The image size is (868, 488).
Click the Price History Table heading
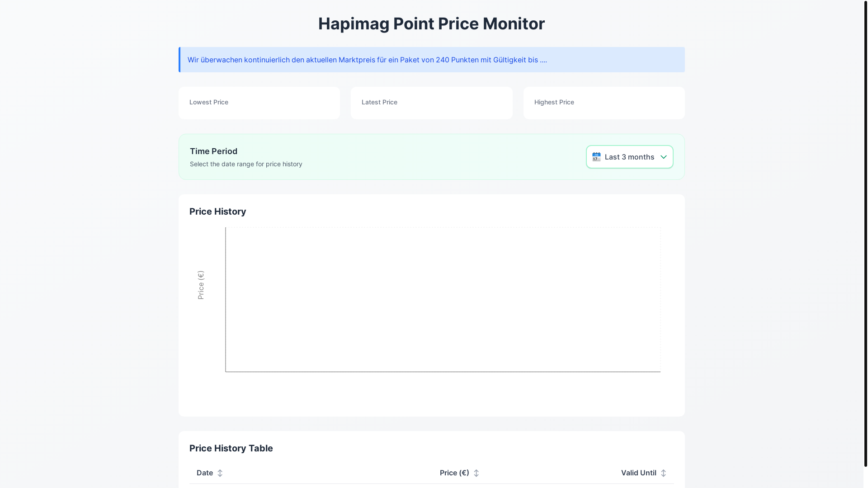point(231,448)
